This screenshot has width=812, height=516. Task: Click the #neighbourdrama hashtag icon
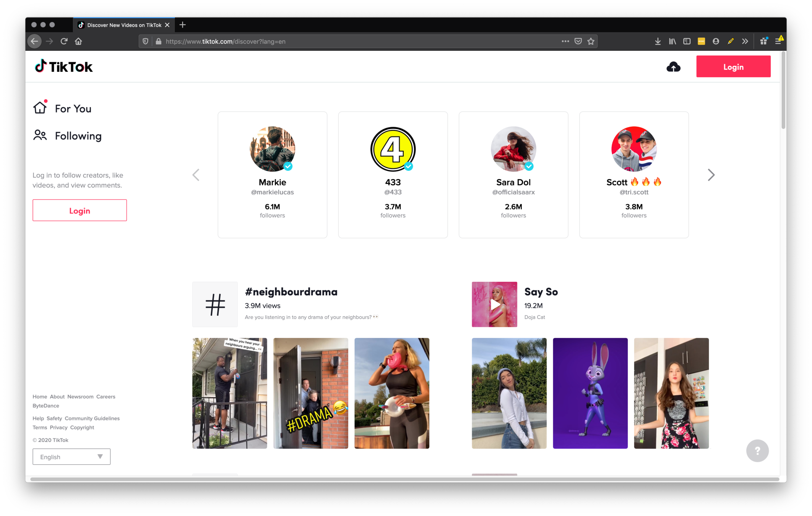215,305
